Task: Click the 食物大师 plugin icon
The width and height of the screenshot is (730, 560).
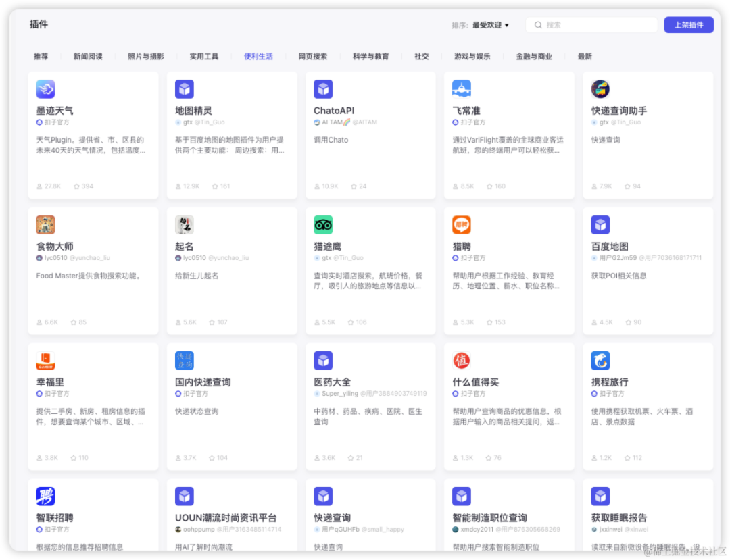Action: [x=46, y=225]
